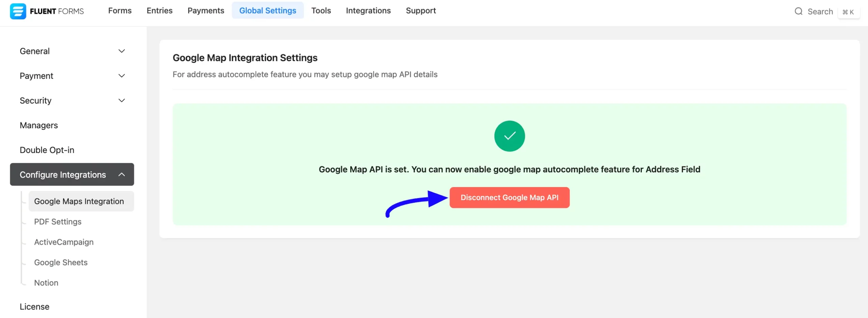Screen dimensions: 868x318
Task: Select Google Maps Integration in sidebar
Action: (81, 201)
